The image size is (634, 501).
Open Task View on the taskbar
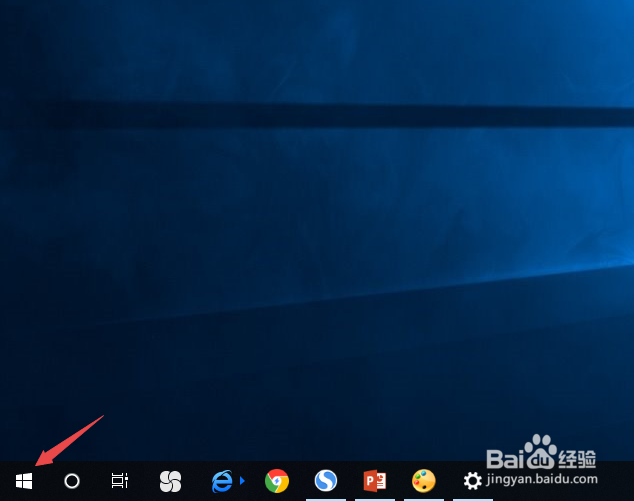point(120,481)
